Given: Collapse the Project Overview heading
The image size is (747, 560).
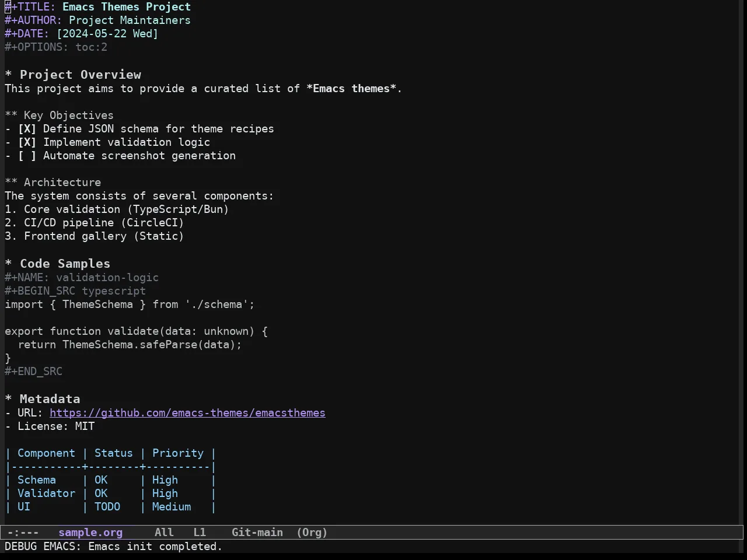Looking at the screenshot, I should [73, 75].
